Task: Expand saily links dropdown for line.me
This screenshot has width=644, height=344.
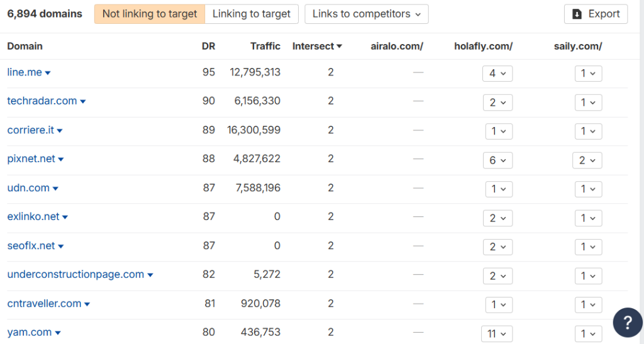Action: [588, 74]
